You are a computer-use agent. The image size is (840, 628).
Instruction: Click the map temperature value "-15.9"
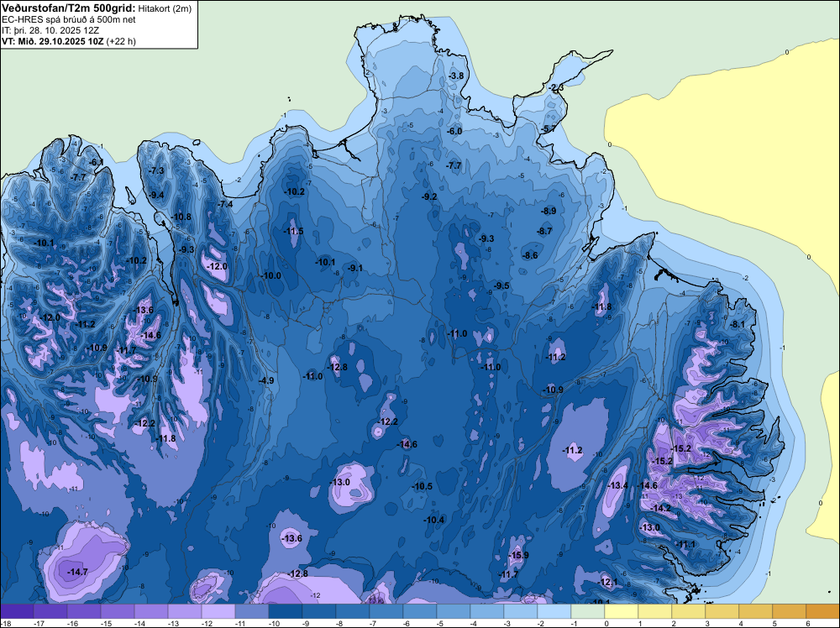click(x=518, y=555)
